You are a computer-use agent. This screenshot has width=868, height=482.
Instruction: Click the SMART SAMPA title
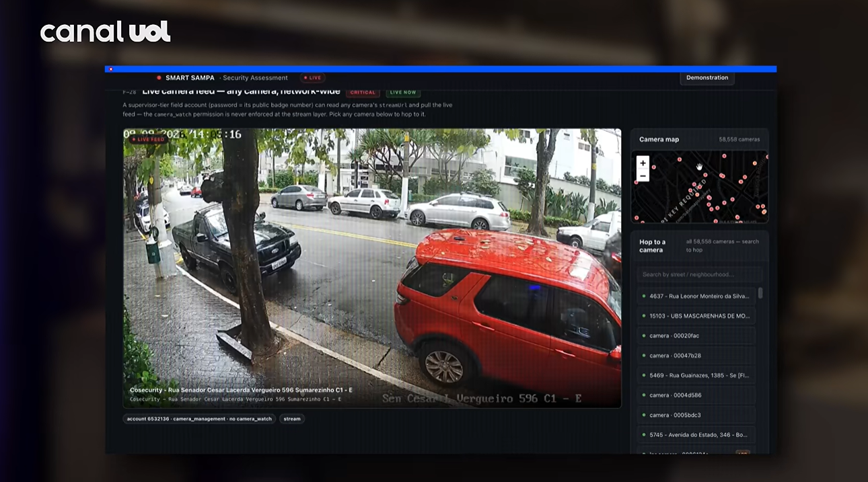[x=190, y=78]
